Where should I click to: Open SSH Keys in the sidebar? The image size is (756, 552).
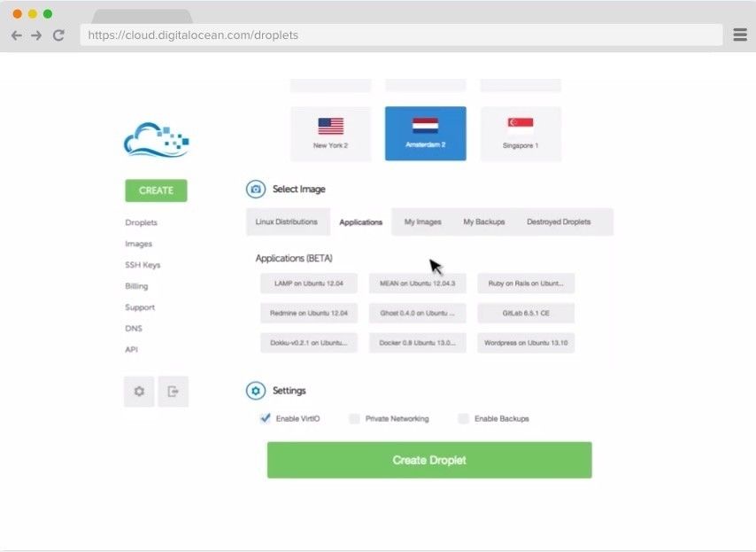pyautogui.click(x=143, y=265)
